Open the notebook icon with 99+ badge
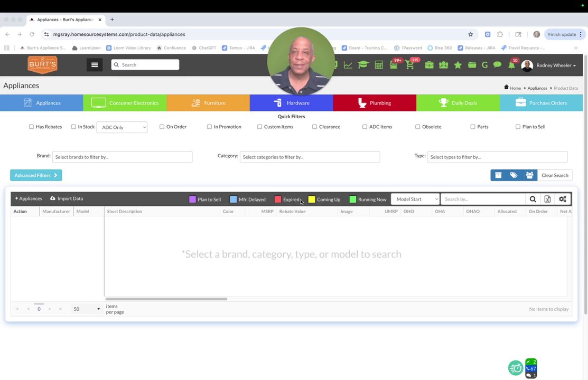Screen dimensions: 588x380 pos(394,65)
